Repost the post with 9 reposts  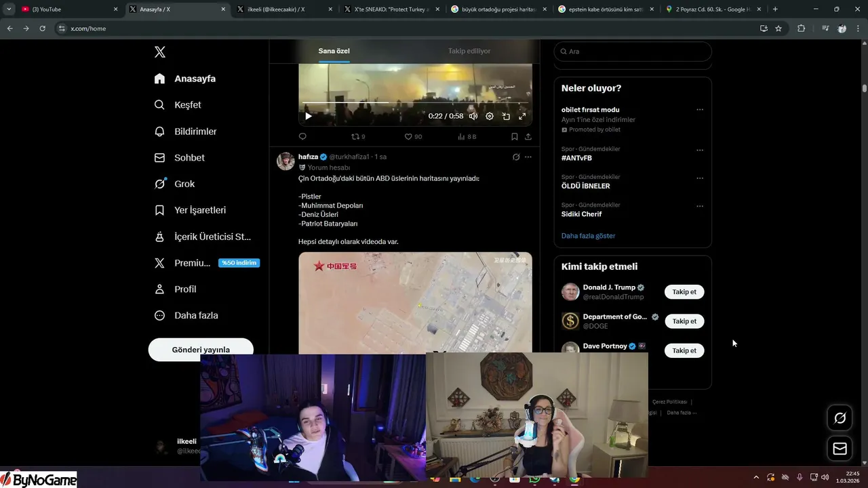pyautogui.click(x=358, y=136)
